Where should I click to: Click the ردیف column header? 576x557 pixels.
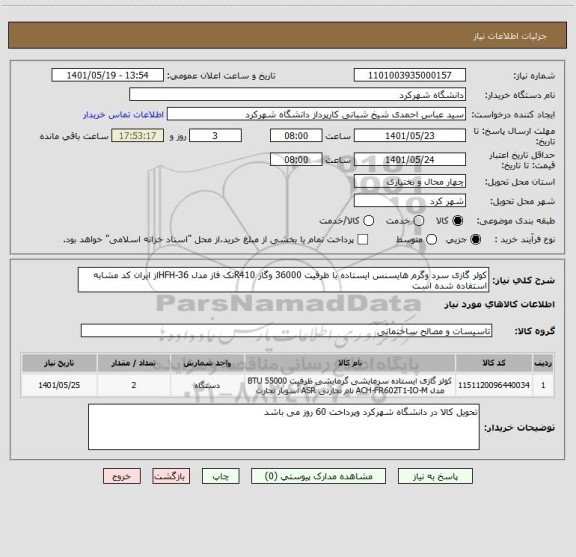coord(543,363)
